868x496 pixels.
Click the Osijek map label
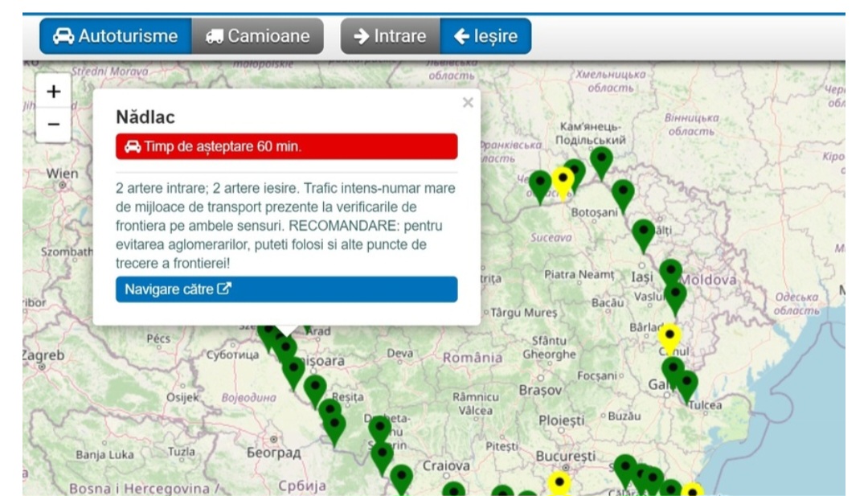click(x=182, y=397)
